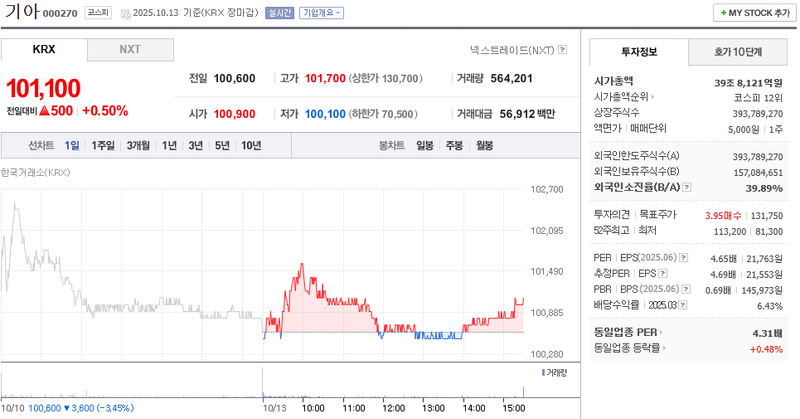The width and height of the screenshot is (800, 419).
Task: Open the 호가10단계 tab
Action: (x=737, y=50)
